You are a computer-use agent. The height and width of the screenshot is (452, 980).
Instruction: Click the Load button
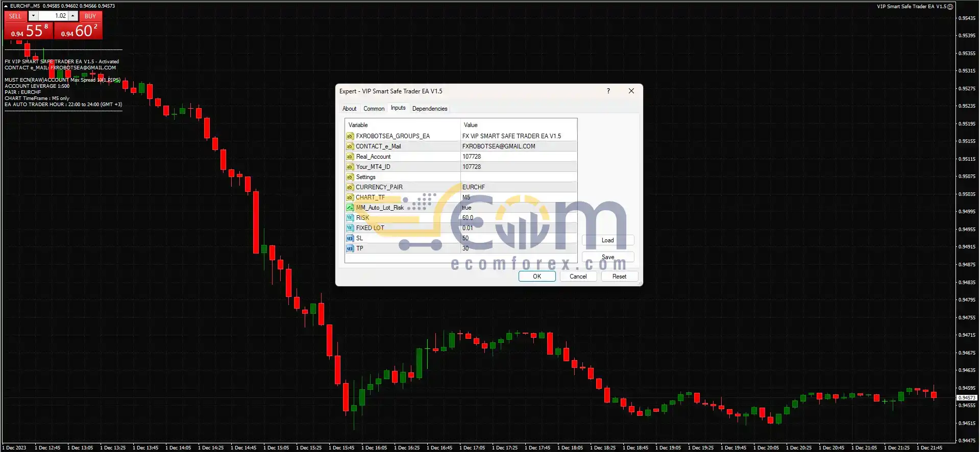click(607, 240)
